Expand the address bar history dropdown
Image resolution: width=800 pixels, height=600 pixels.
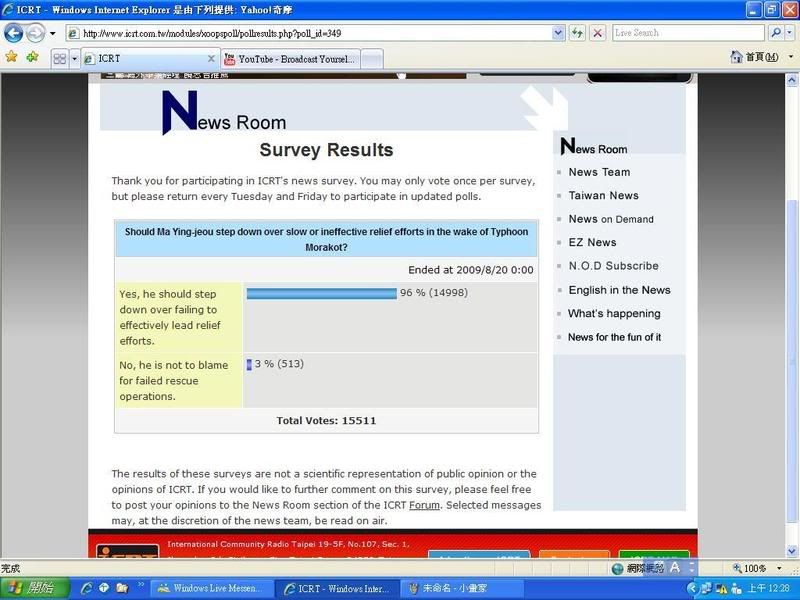pos(558,34)
